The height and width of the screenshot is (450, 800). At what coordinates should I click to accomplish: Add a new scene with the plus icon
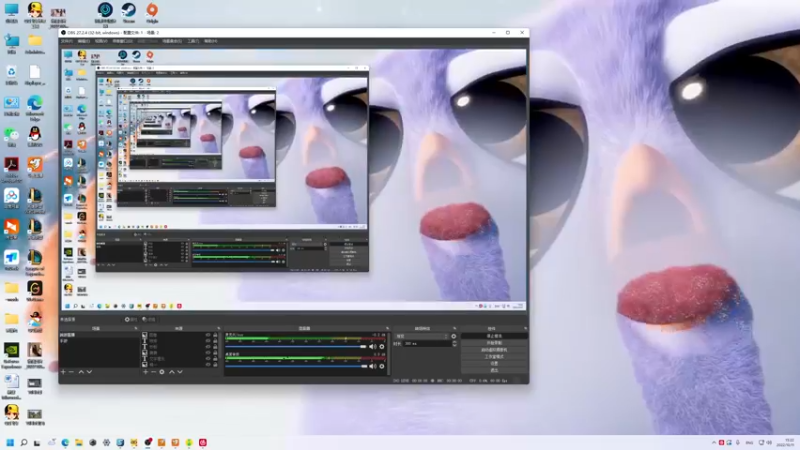63,372
